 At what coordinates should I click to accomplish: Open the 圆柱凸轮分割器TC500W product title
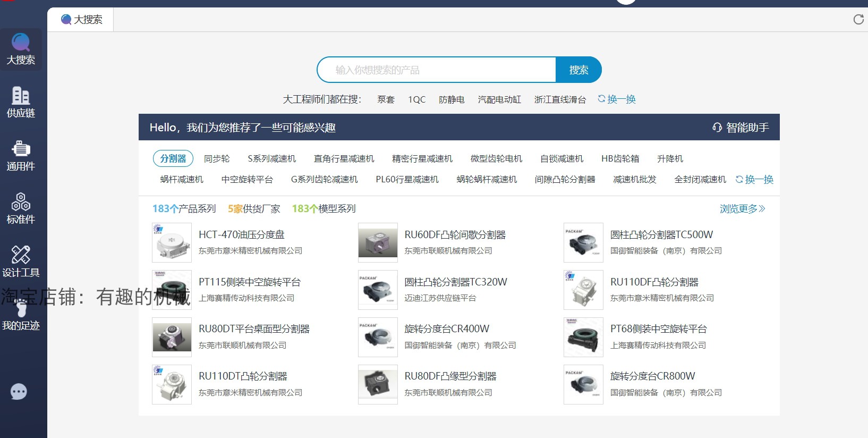coord(661,234)
